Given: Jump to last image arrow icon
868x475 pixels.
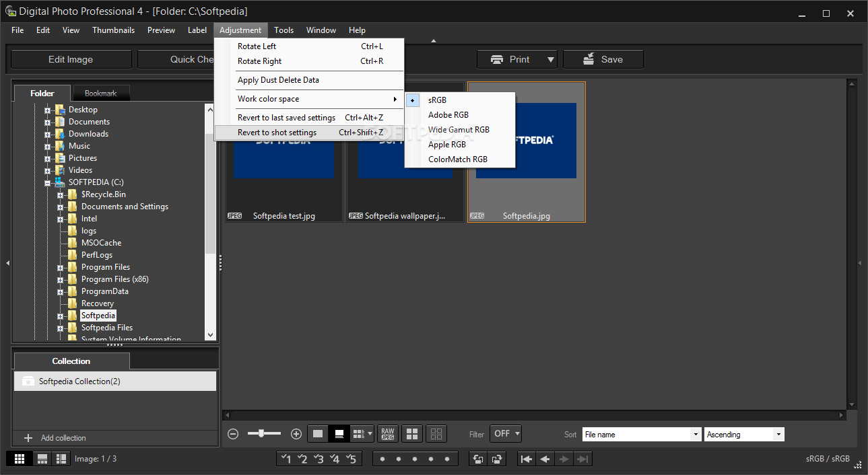Looking at the screenshot, I should 583,459.
